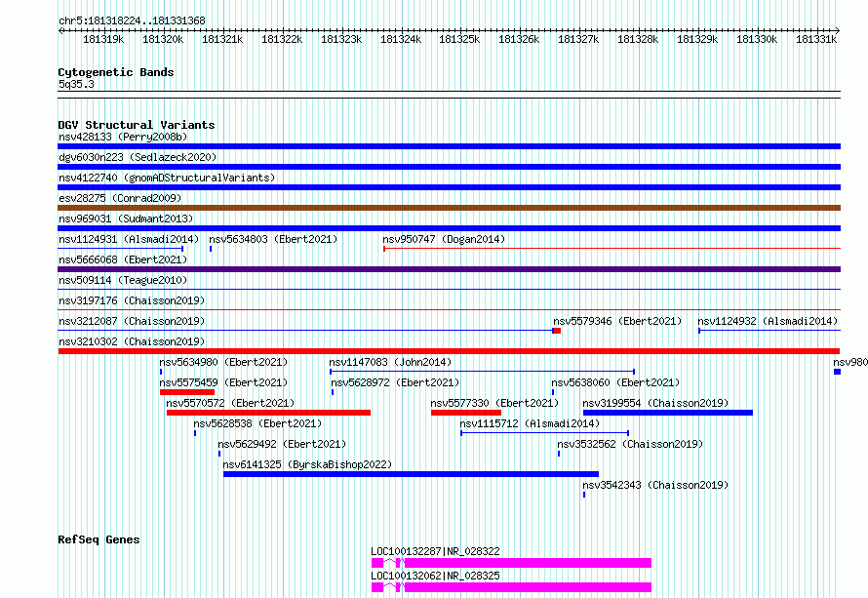This screenshot has height=598, width=868.
Task: Open nsv3532562 (Chaisson2019) variant
Action: coord(630,444)
